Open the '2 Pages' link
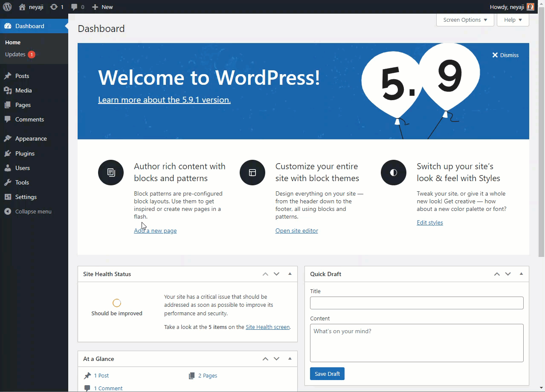This screenshot has width=545, height=392. pos(208,375)
